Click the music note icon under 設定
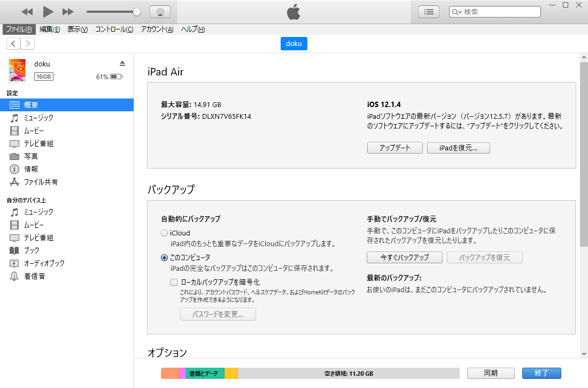The width and height of the screenshot is (588, 388). 14,118
